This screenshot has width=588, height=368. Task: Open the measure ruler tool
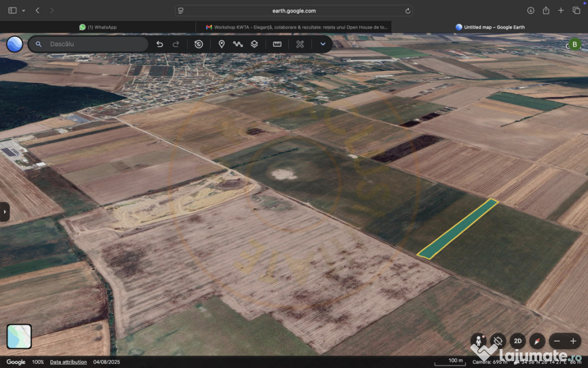click(x=277, y=44)
